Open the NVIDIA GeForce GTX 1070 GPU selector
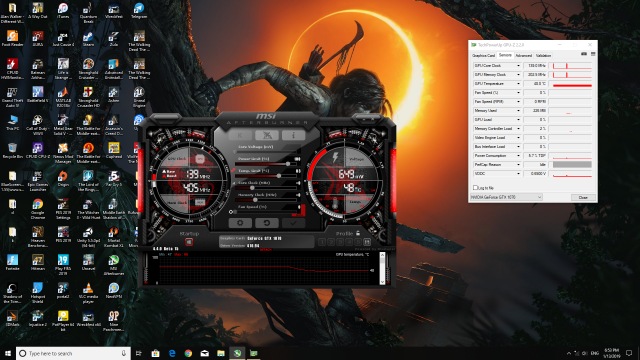This screenshot has height=360, width=640. point(506,197)
